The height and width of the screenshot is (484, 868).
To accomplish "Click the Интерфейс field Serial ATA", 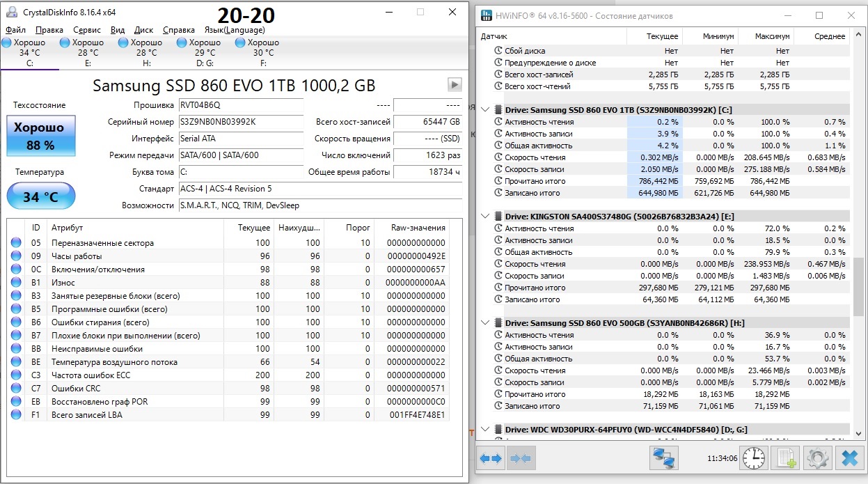I will tap(241, 139).
